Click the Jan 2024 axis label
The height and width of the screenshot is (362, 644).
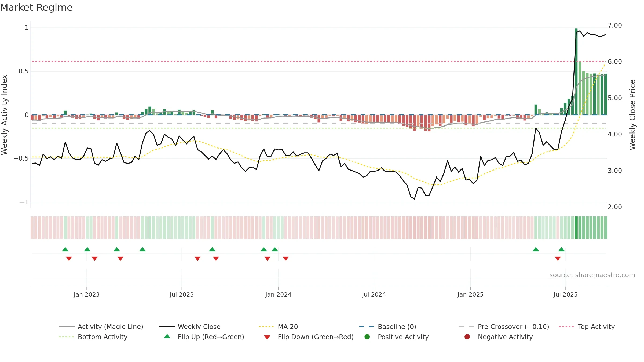click(278, 294)
